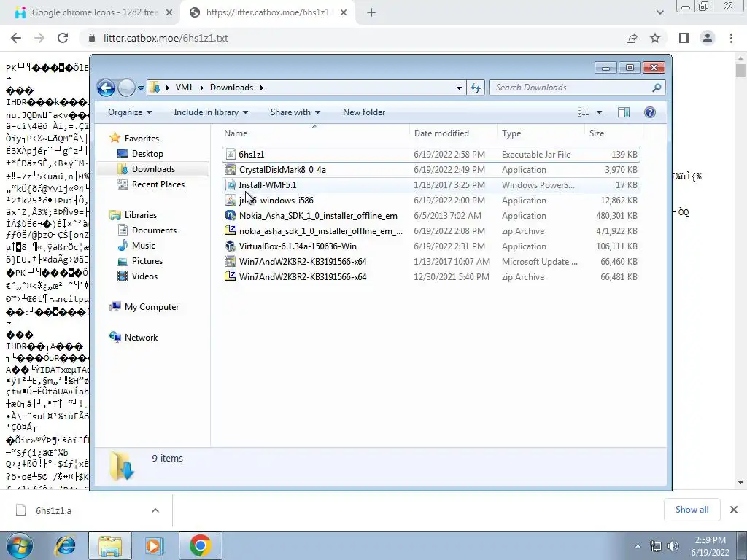Select Downloads in the navigation pane

pos(153,169)
